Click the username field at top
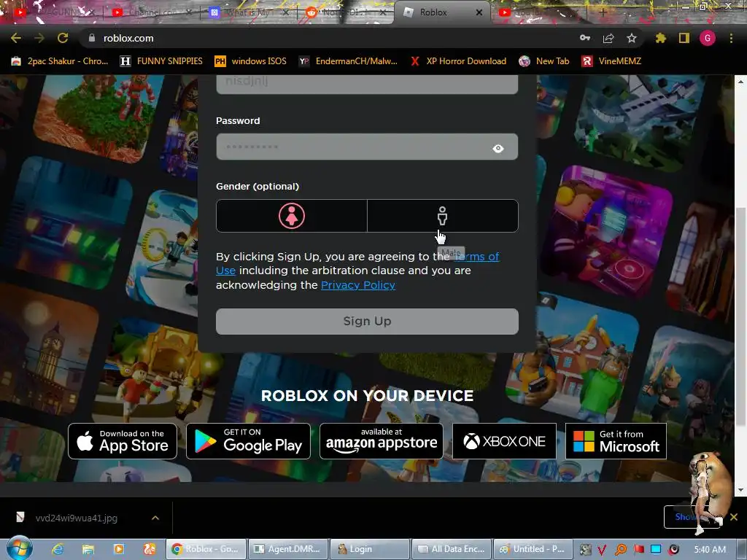 pos(367,85)
